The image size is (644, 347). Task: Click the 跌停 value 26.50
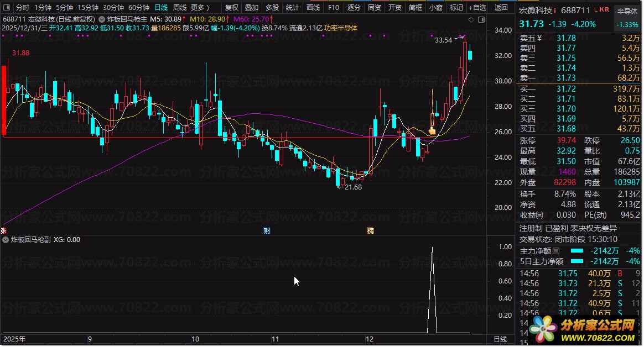pos(630,140)
